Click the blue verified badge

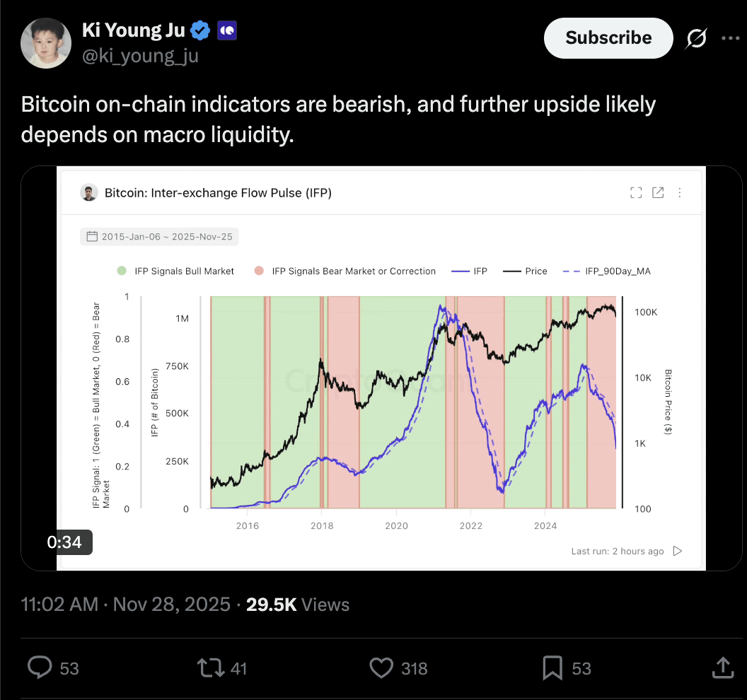pos(201,30)
